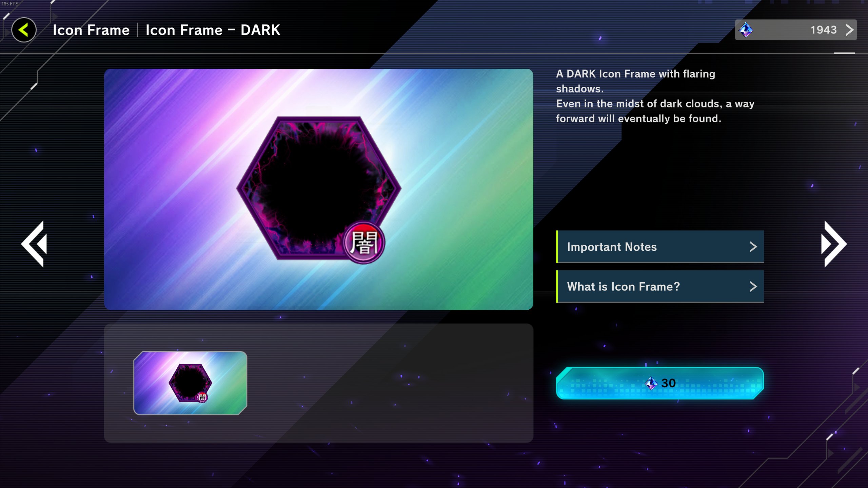The image size is (868, 488).
Task: Click the large preview image panel
Action: [319, 189]
